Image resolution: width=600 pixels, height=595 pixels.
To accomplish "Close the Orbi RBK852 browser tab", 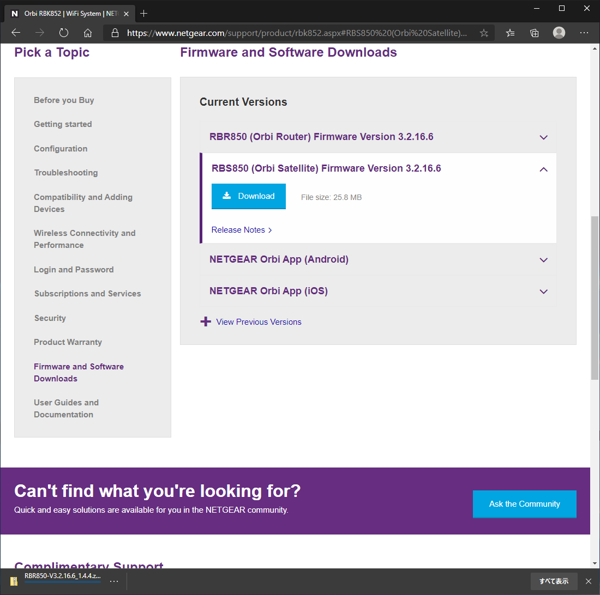I will pos(126,14).
